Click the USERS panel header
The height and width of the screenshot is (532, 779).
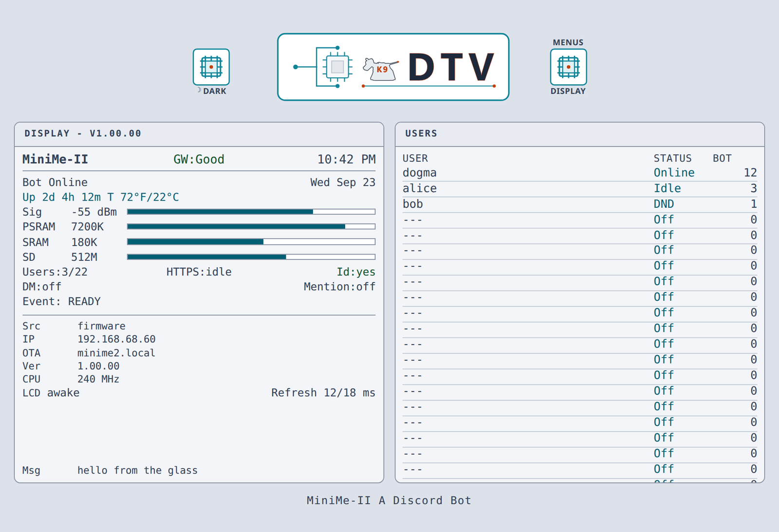point(579,134)
